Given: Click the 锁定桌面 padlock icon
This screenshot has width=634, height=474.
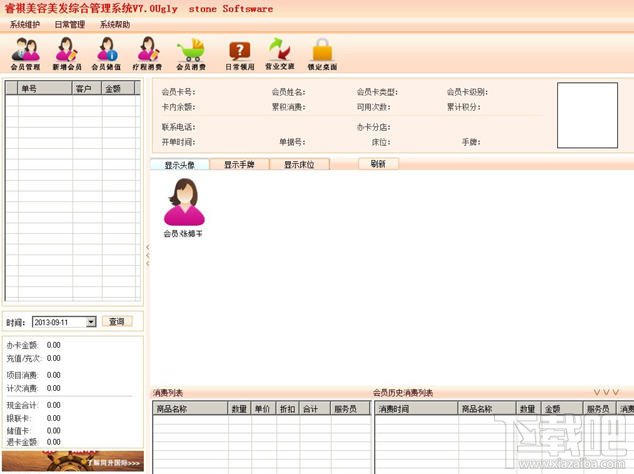Looking at the screenshot, I should pos(322,53).
